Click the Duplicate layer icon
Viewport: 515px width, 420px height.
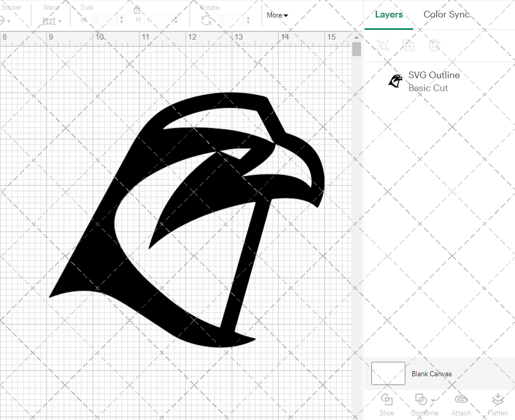click(x=409, y=45)
